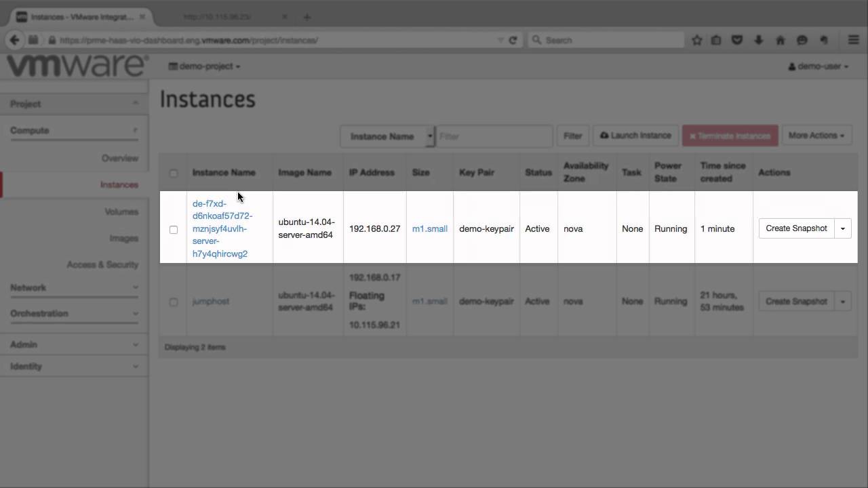This screenshot has width=868, height=488.
Task: Click the URL history dropdown arrow
Action: pyautogui.click(x=501, y=40)
